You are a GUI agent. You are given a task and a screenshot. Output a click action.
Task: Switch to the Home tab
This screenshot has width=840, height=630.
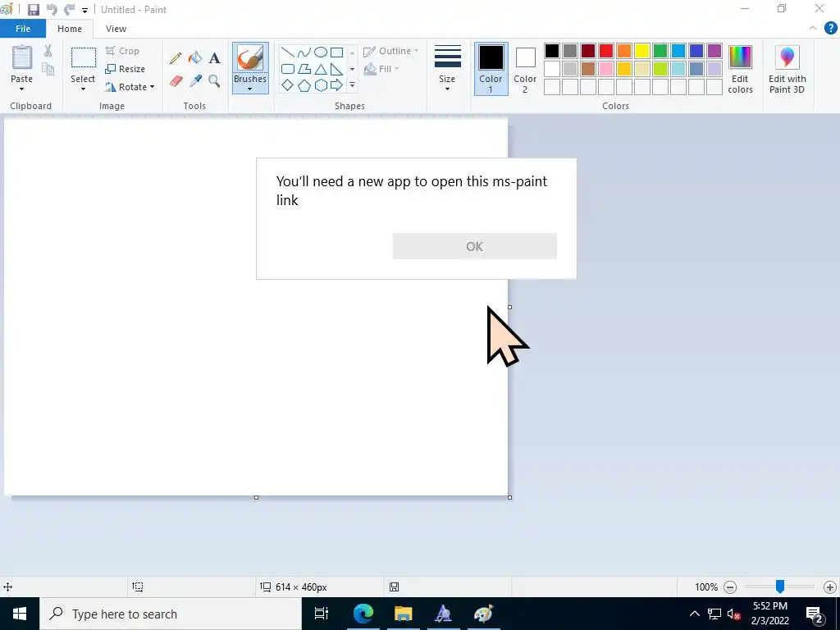click(x=70, y=29)
